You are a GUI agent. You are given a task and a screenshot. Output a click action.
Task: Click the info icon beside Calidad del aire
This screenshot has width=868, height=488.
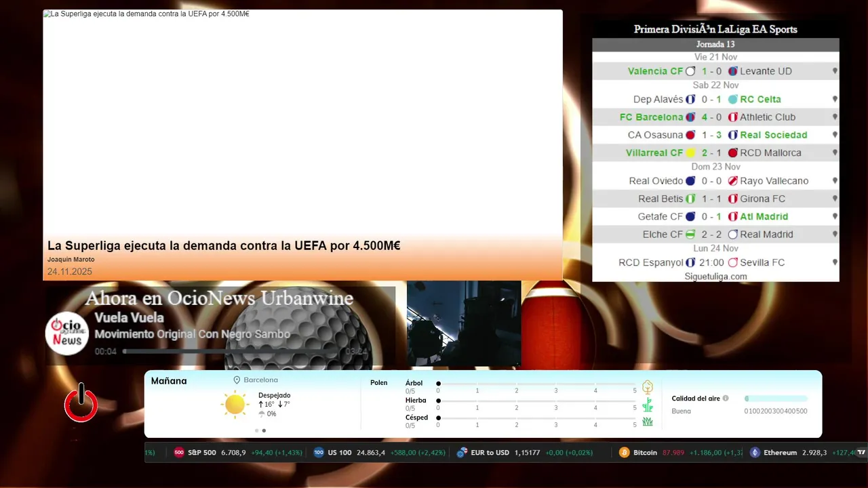[726, 399]
